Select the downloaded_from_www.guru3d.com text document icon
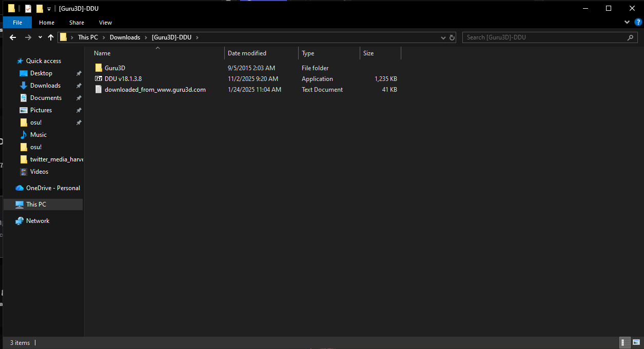Screen dimensions: 644x349 point(99,89)
